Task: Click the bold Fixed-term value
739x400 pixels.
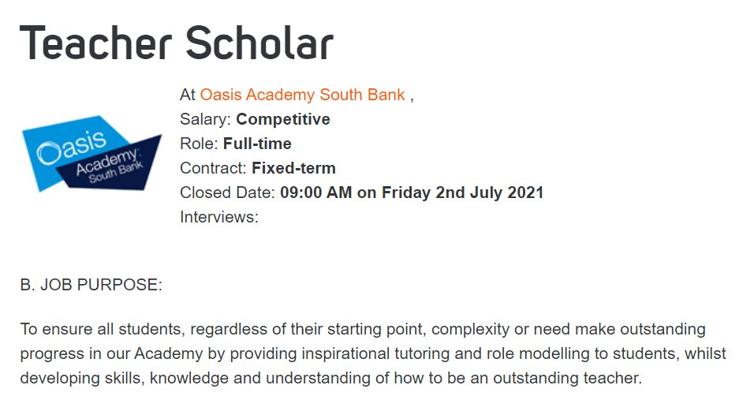Action: (294, 168)
